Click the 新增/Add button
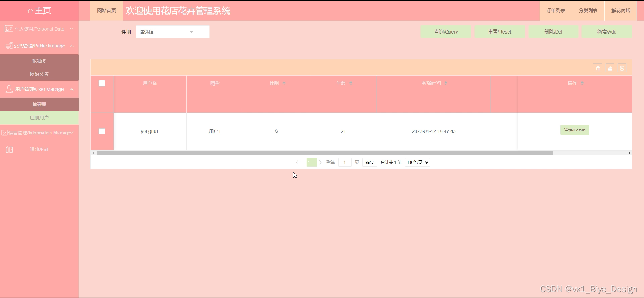The height and width of the screenshot is (298, 644). (x=607, y=32)
